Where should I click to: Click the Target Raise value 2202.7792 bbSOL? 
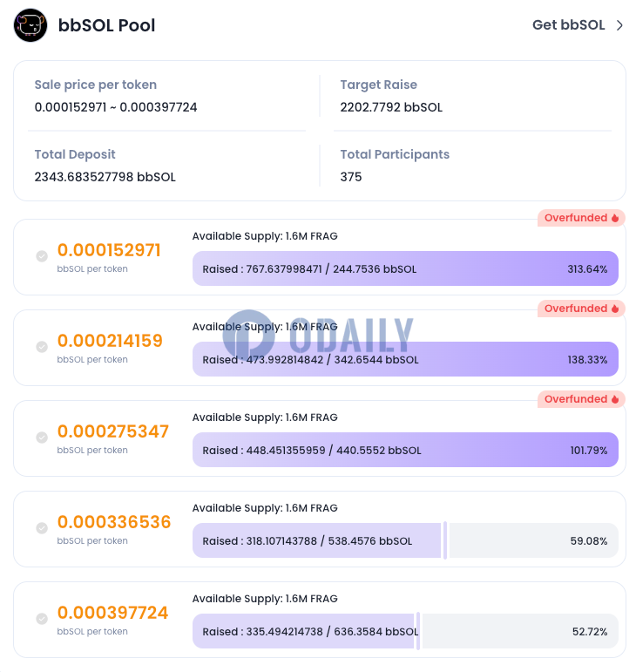click(x=391, y=107)
